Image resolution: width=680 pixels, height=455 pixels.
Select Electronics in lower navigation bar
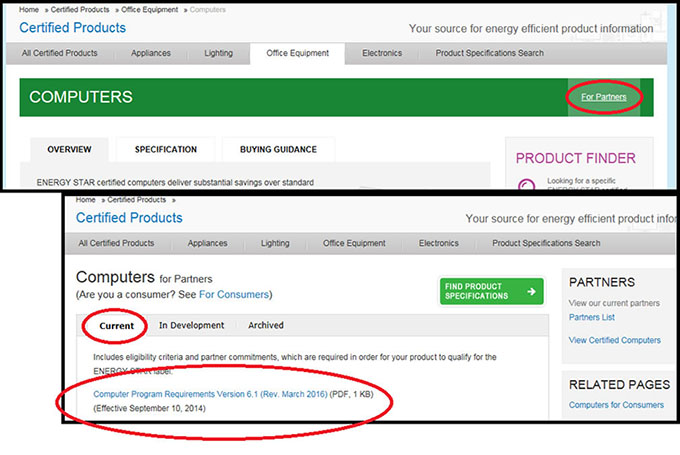point(438,243)
